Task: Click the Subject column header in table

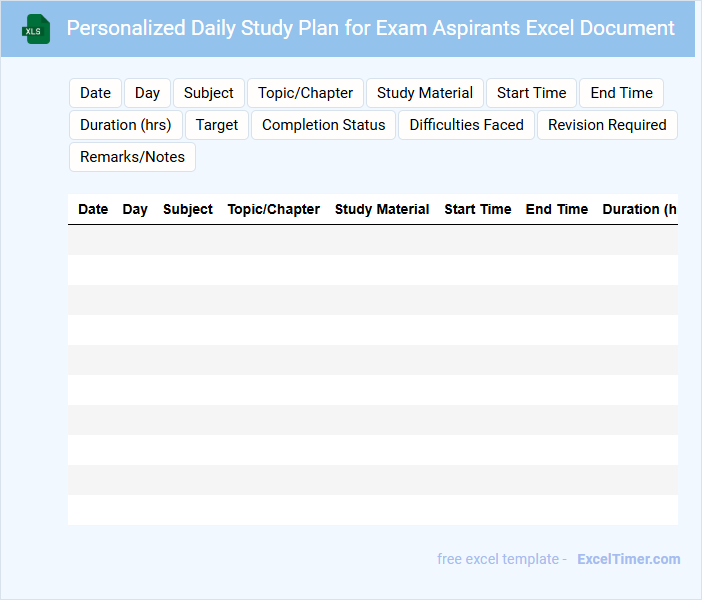Action: click(188, 209)
